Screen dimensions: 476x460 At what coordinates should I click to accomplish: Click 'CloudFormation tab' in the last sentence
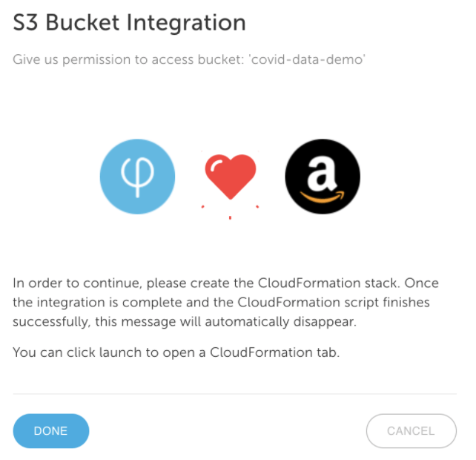[x=274, y=352]
